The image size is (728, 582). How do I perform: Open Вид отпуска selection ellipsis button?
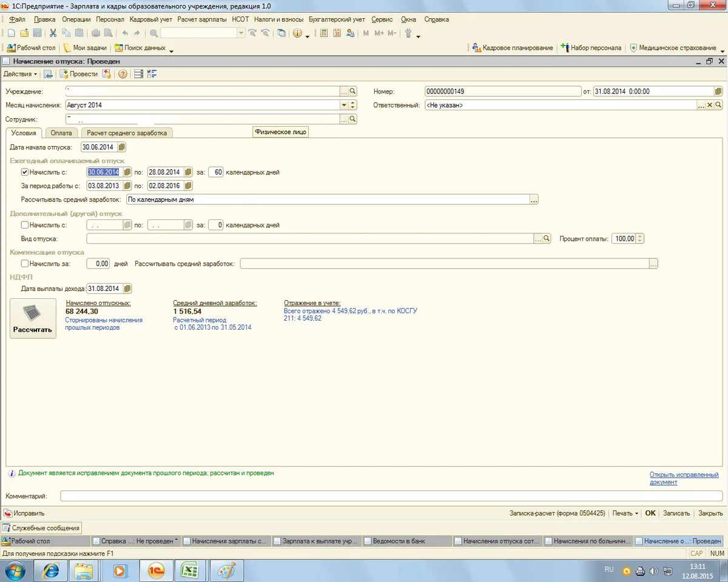pyautogui.click(x=538, y=239)
